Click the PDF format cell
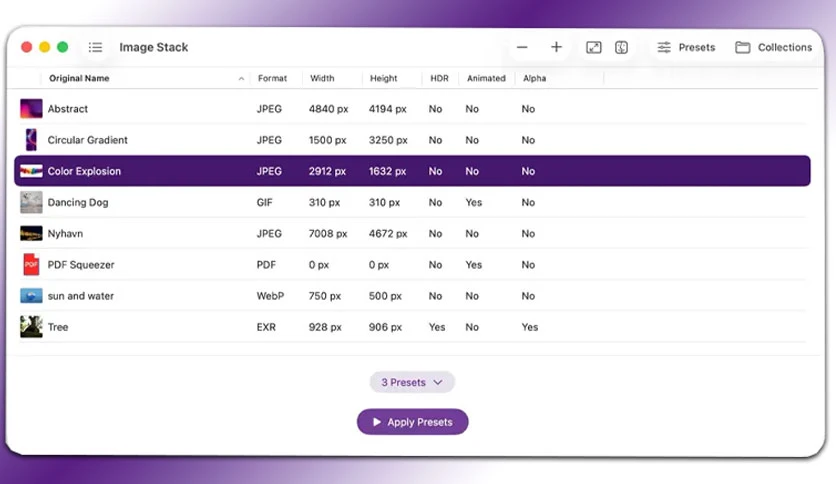836x484 pixels. click(x=266, y=265)
